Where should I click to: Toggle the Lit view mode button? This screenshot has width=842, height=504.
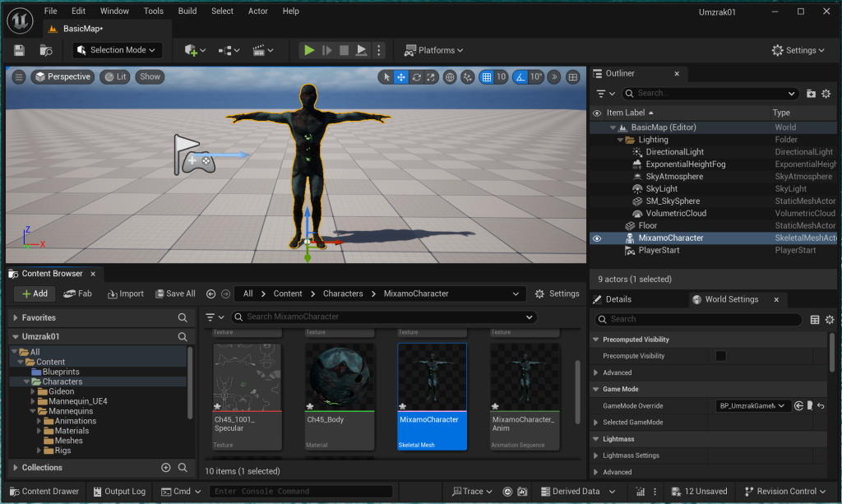click(115, 76)
